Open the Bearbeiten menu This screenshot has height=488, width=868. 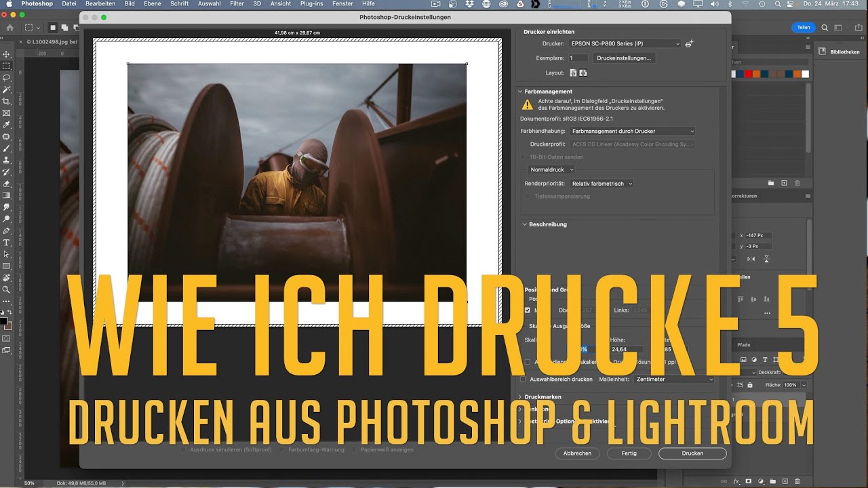click(100, 4)
